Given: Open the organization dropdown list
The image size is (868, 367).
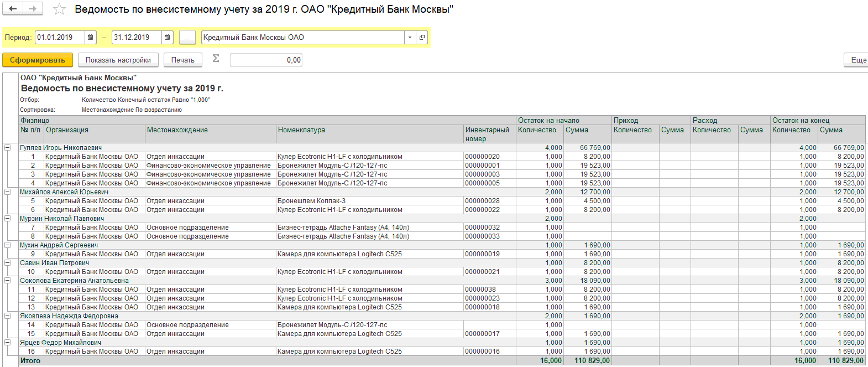Looking at the screenshot, I should pyautogui.click(x=410, y=38).
